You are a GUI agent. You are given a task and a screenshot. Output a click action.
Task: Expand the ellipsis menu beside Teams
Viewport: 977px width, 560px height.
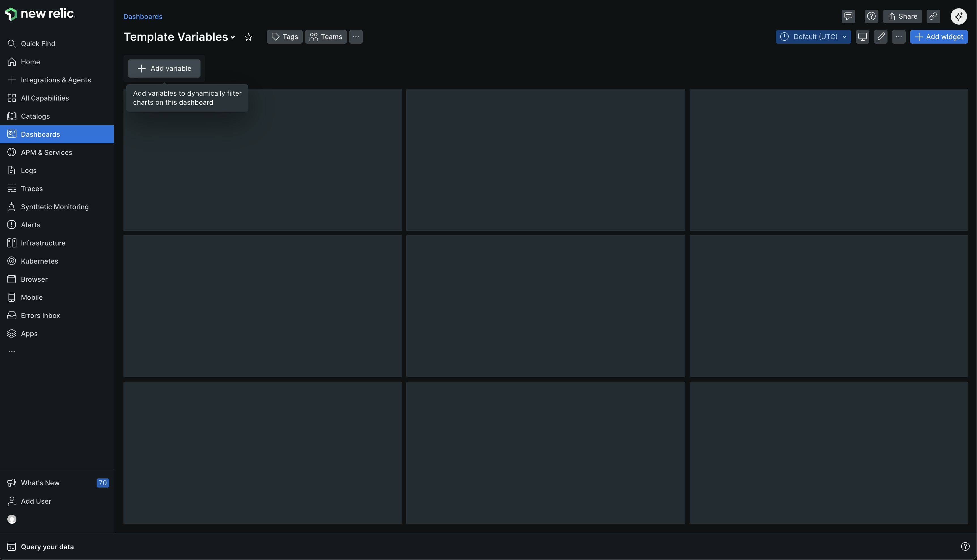point(356,37)
